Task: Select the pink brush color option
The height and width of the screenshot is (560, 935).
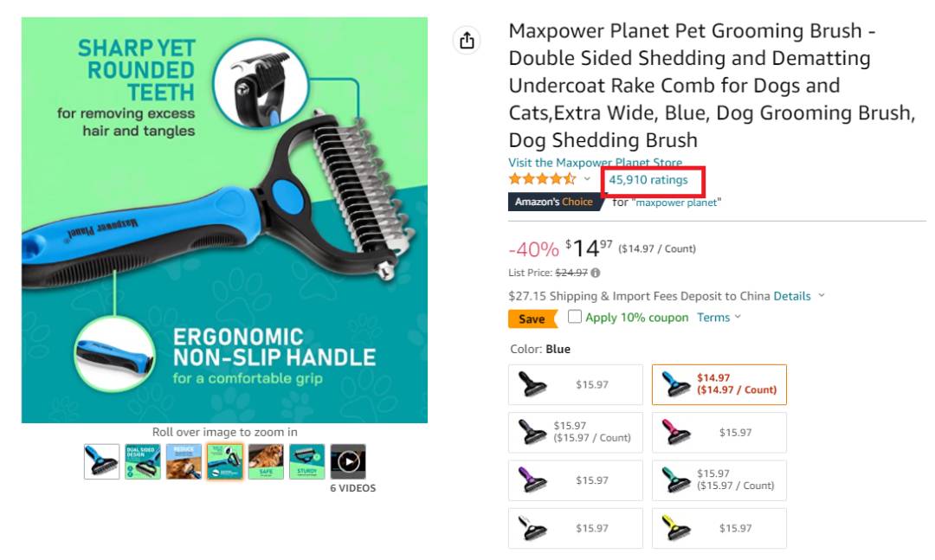Action: [719, 433]
